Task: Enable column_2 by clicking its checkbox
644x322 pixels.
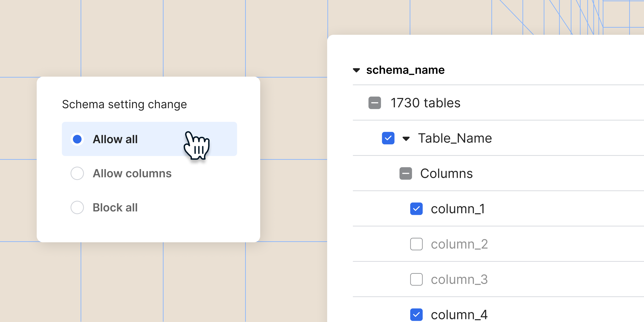Action: pos(416,244)
